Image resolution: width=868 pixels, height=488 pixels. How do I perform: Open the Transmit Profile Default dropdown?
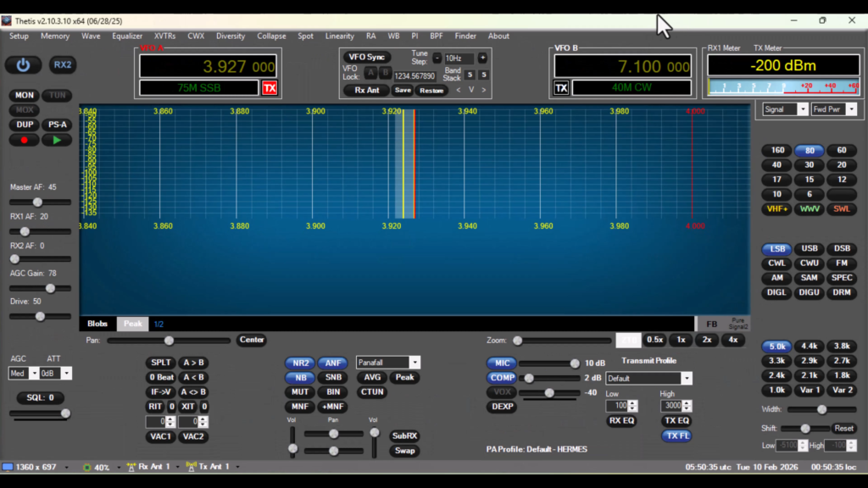pyautogui.click(x=686, y=379)
